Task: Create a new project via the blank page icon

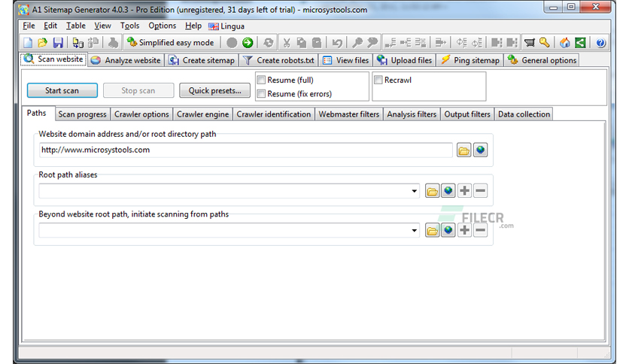Action: [x=28, y=43]
